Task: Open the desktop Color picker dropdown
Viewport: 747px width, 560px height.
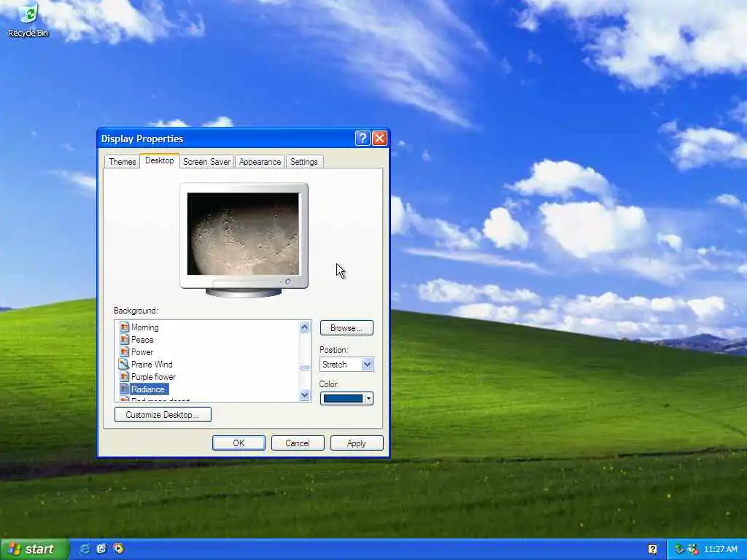Action: pos(347,398)
